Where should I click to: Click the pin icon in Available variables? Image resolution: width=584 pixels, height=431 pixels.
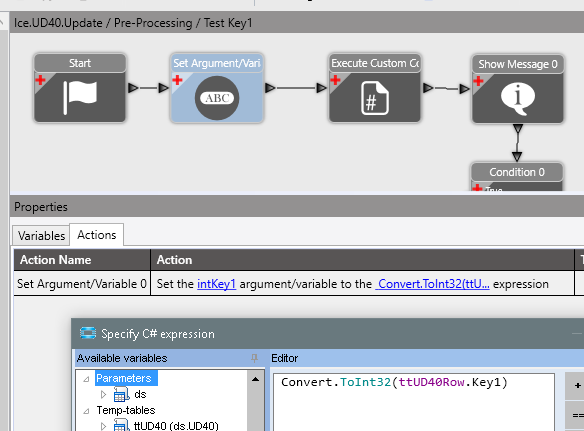coord(254,358)
